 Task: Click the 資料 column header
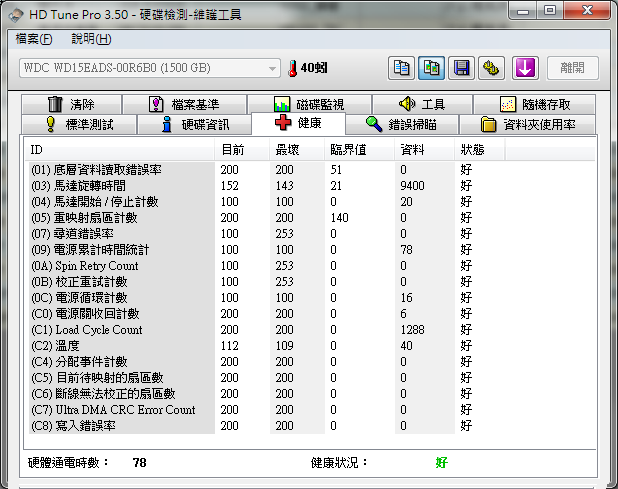tap(424, 150)
